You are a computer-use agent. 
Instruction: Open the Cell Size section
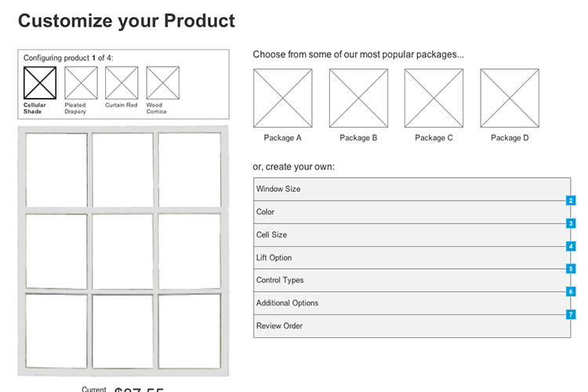click(412, 235)
